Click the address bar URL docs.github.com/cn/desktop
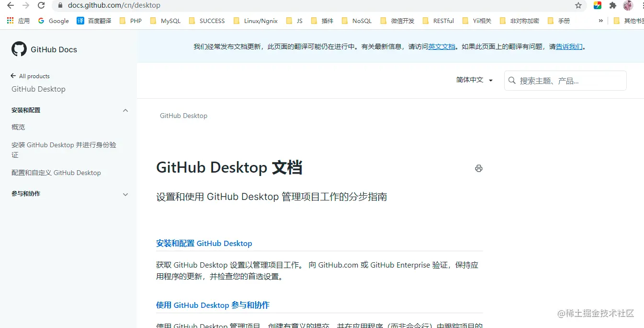This screenshot has height=328, width=644. point(114,5)
